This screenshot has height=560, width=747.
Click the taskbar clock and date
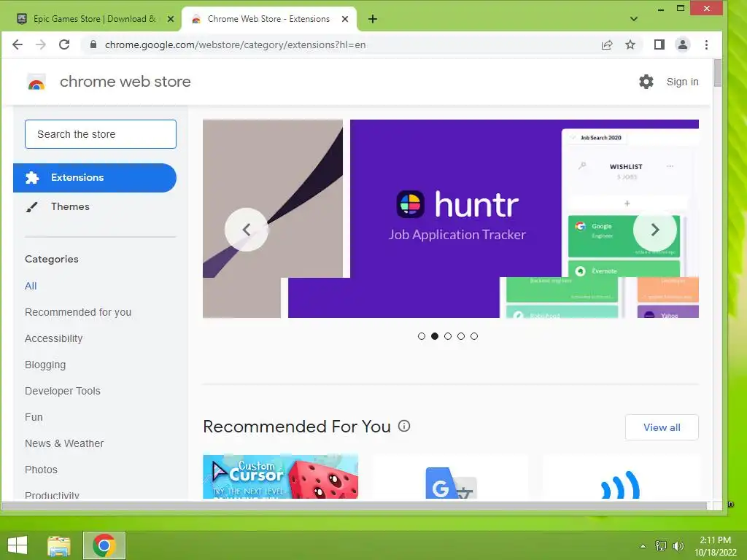[715, 546]
